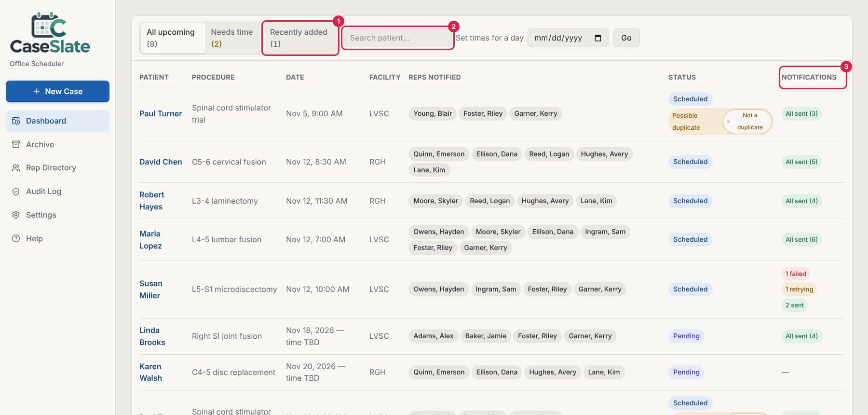The width and height of the screenshot is (868, 415).
Task: Click the All sent (6) badge
Action: tap(801, 239)
